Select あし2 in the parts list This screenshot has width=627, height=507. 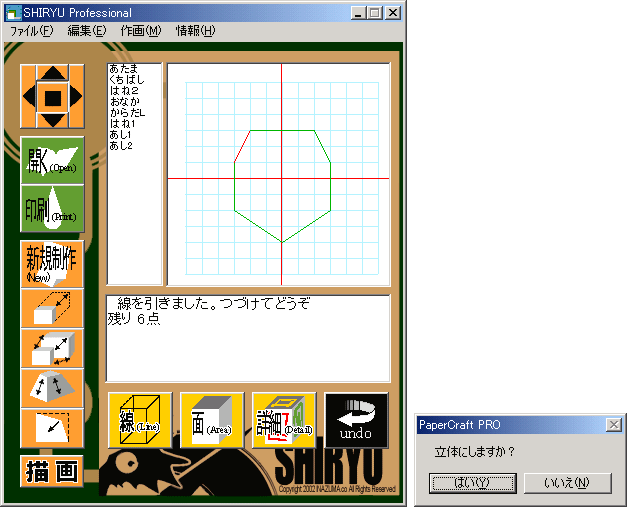(121, 146)
